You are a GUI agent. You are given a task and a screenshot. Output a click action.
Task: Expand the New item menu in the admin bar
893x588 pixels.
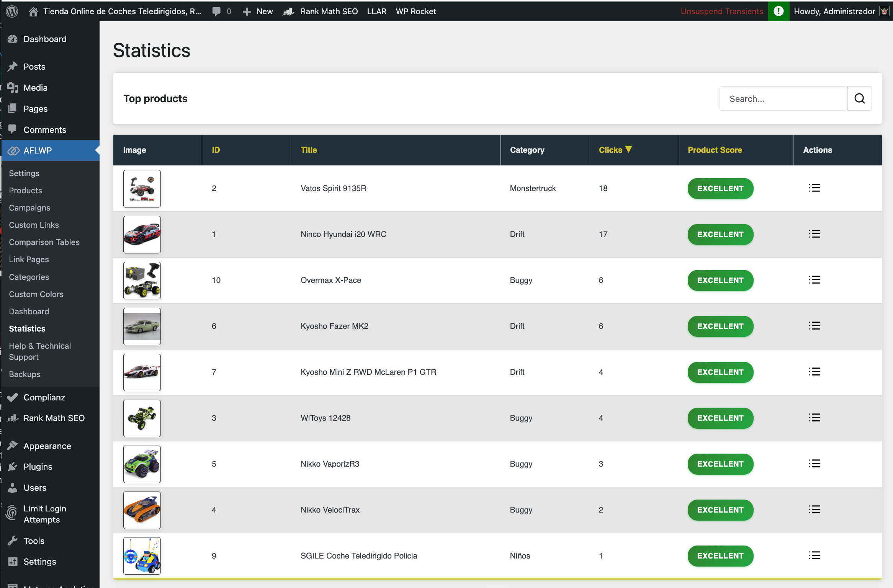point(257,11)
